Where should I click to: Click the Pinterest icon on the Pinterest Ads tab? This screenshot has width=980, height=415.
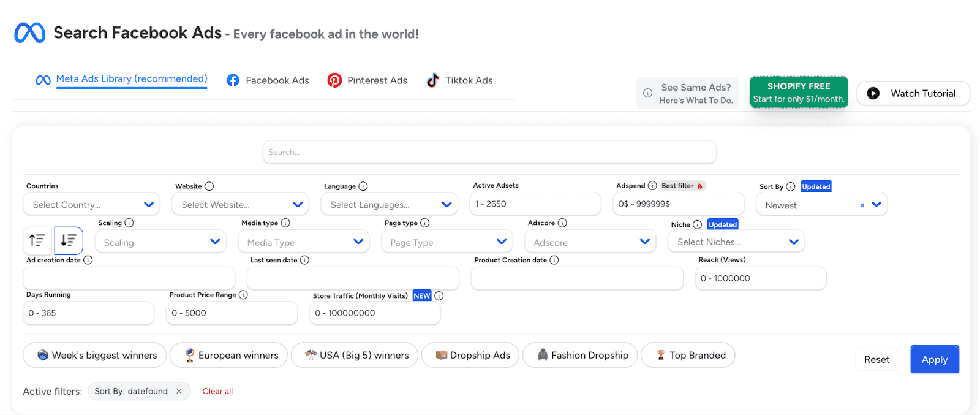pos(334,80)
